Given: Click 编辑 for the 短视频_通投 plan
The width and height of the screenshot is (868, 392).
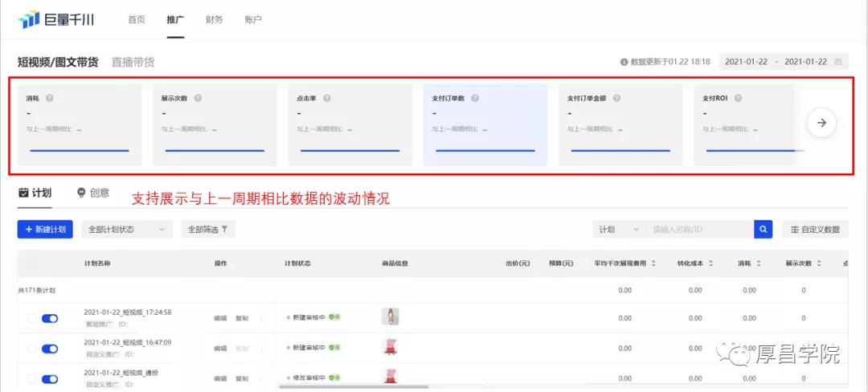Looking at the screenshot, I should pyautogui.click(x=220, y=378).
